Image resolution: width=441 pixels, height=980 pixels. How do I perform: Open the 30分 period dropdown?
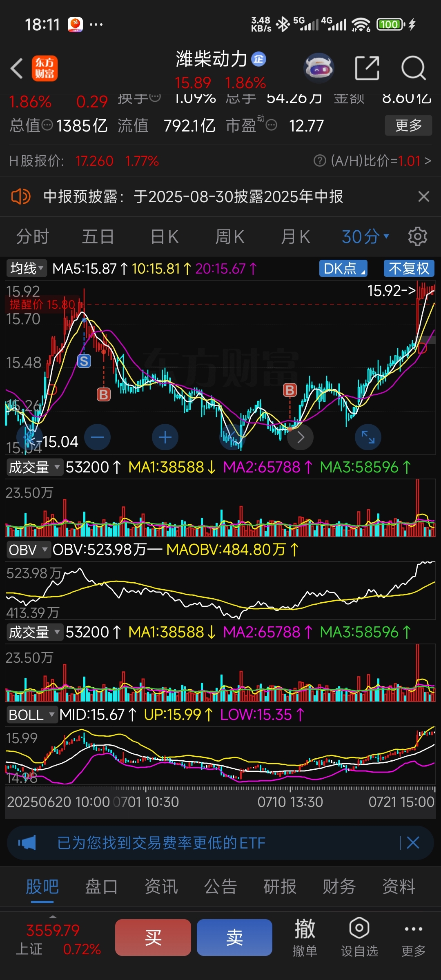point(365,236)
